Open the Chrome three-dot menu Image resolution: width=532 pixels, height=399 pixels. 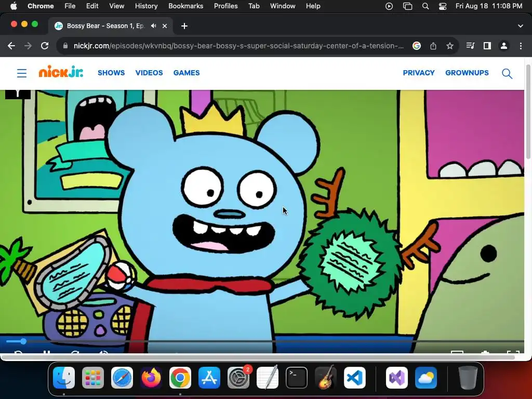[x=521, y=46]
